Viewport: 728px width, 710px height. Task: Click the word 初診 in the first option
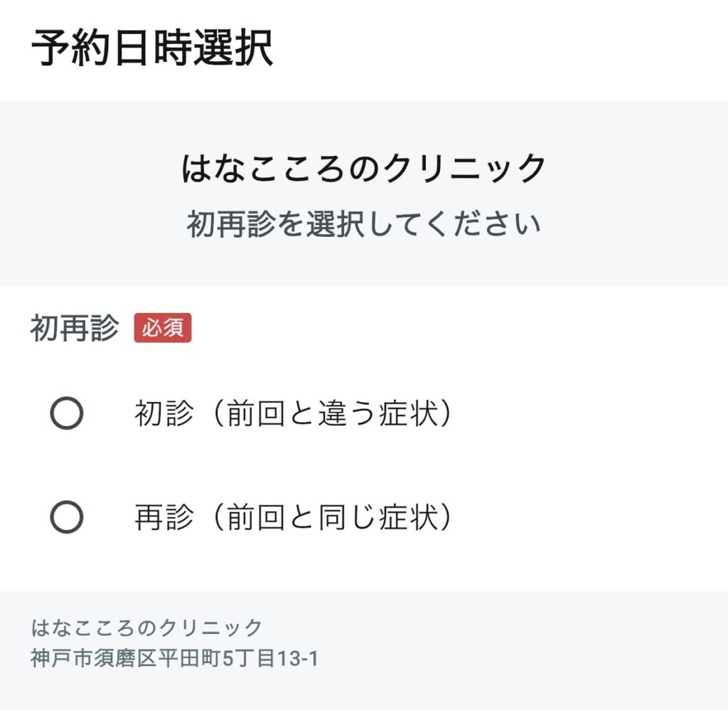click(164, 414)
